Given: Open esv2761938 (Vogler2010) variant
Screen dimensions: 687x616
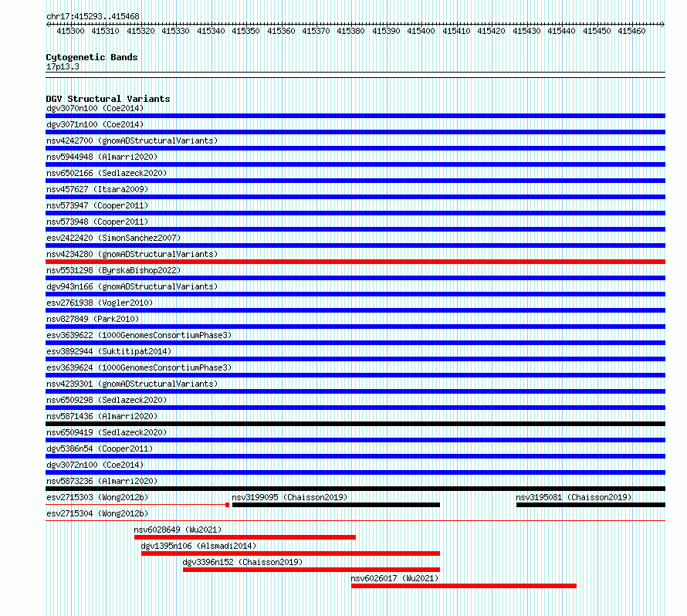Looking at the screenshot, I should [x=100, y=303].
